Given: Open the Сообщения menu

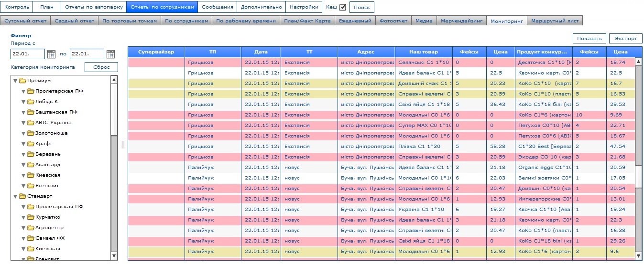Looking at the screenshot, I should (218, 7).
